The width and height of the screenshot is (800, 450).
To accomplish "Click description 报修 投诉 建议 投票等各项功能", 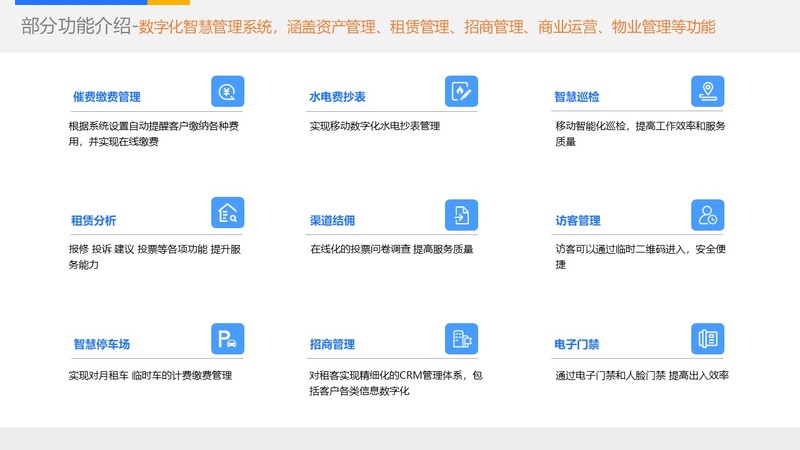I will [155, 257].
